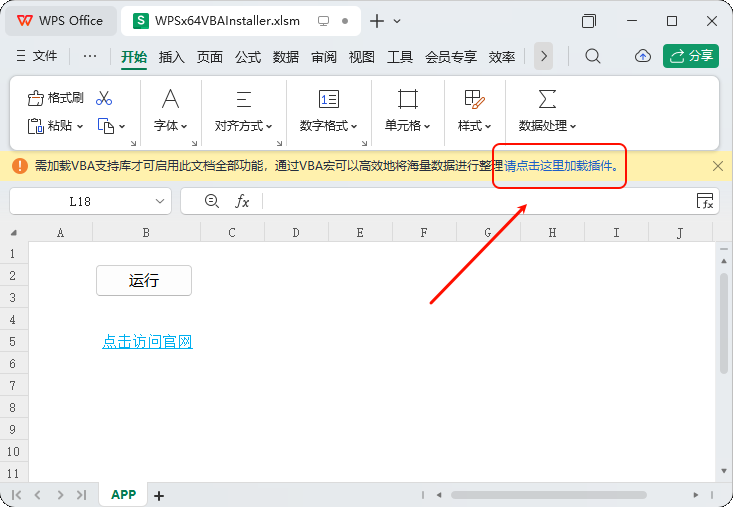Click the Run (运行) button
The image size is (733, 507).
pos(144,281)
